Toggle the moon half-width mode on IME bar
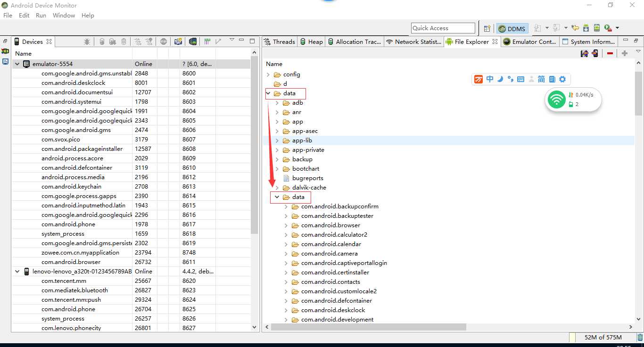Viewport: 644px width, 347px height. [x=500, y=79]
